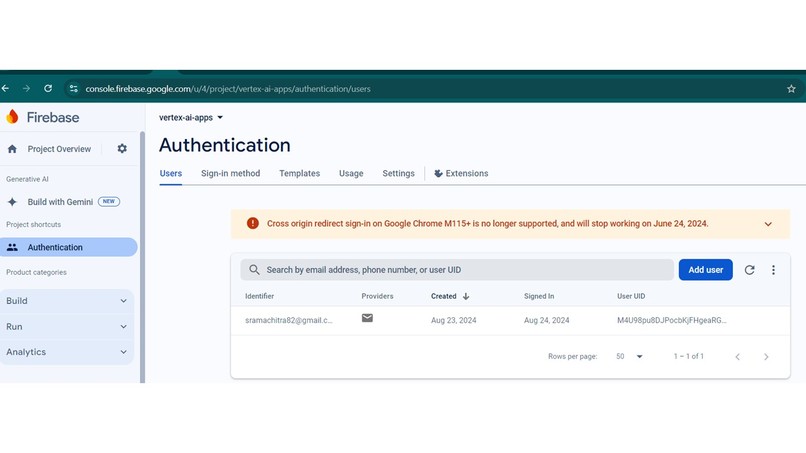Viewport: 806px width, 453px height.
Task: Click the user UID M4U98pu8DJPocbKjFHgeaRG...
Action: click(672, 320)
